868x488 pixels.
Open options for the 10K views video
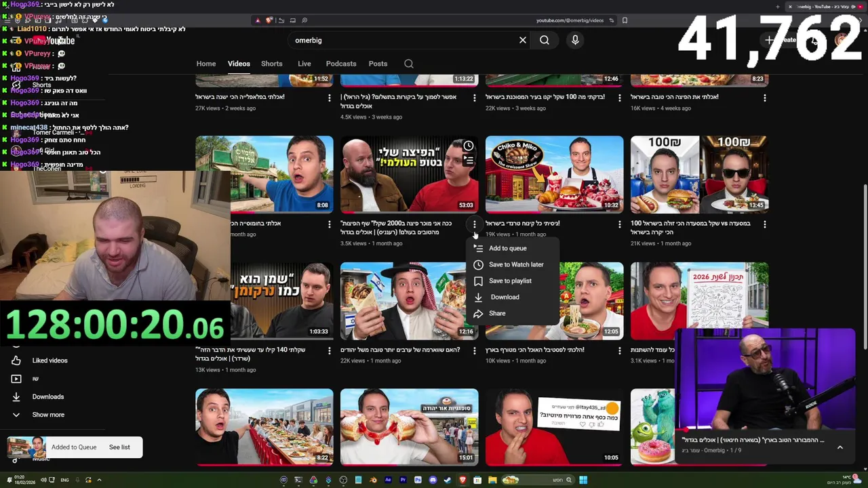coord(620,350)
